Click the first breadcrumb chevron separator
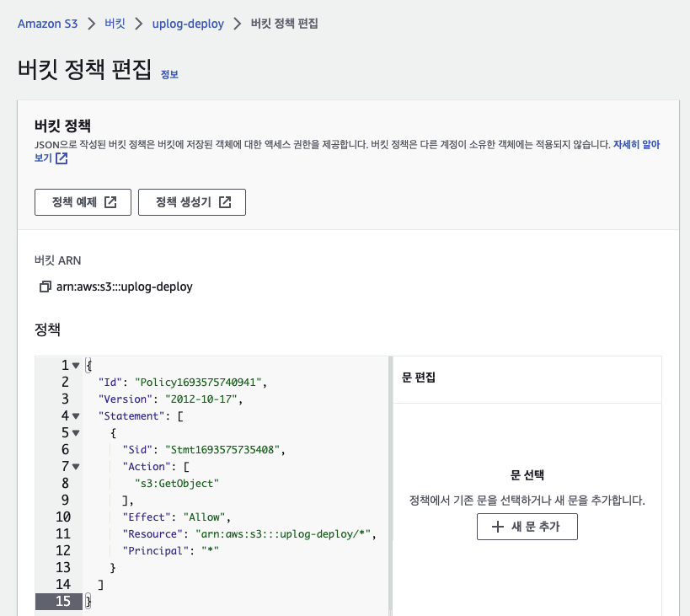 [91, 24]
